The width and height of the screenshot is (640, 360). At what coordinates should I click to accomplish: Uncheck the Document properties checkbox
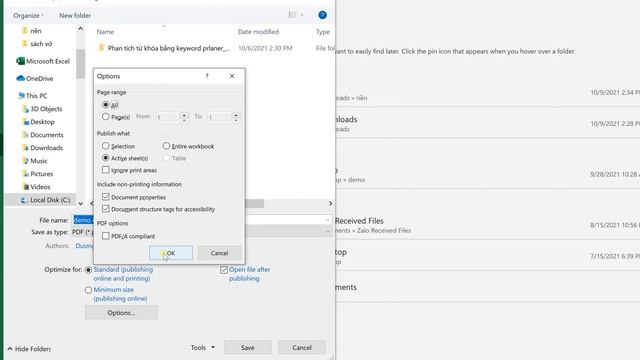106,197
